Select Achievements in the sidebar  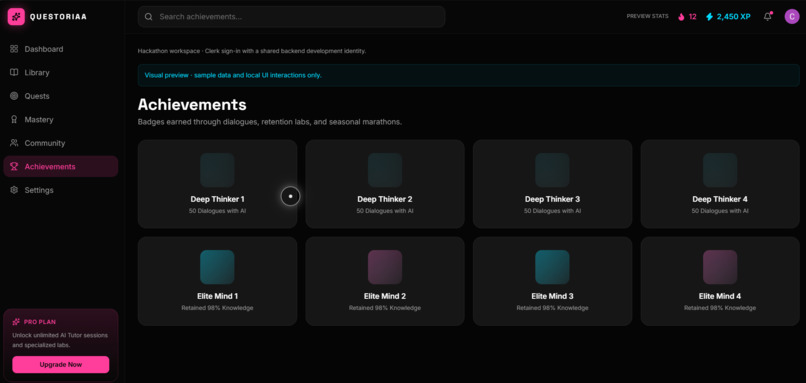pos(61,167)
